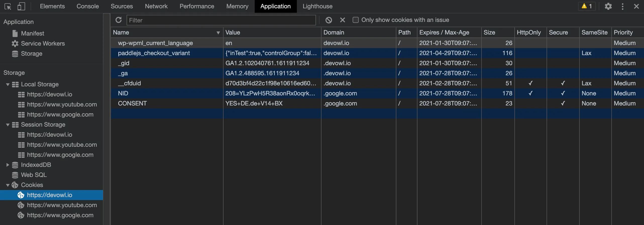This screenshot has width=644, height=225.
Task: Open the three-dot DevTools menu
Action: click(x=622, y=7)
